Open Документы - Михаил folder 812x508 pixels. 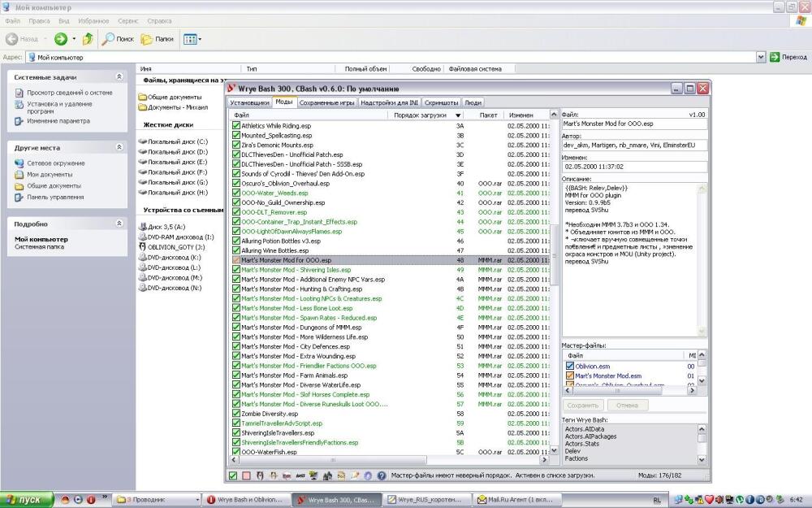click(x=173, y=107)
